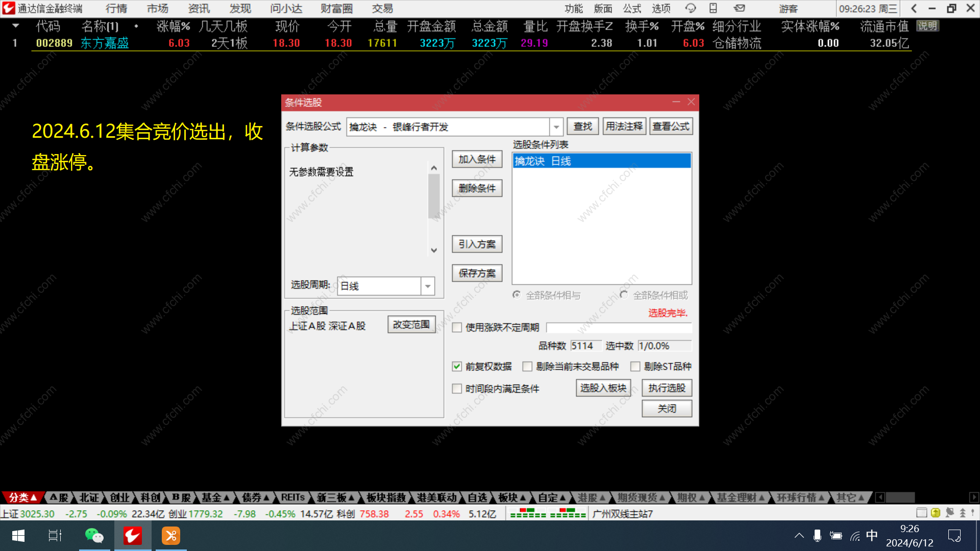The width and height of the screenshot is (980, 551).
Task: Click the 计算参数 vertical scrollbar thumb
Action: point(434,196)
